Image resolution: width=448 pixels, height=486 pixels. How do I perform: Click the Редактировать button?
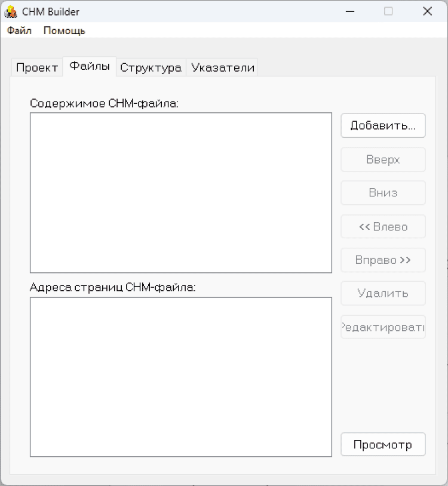tap(383, 327)
